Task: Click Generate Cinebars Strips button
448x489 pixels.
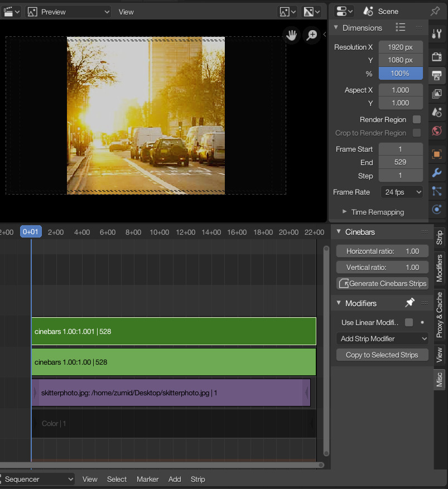Action: (x=382, y=283)
